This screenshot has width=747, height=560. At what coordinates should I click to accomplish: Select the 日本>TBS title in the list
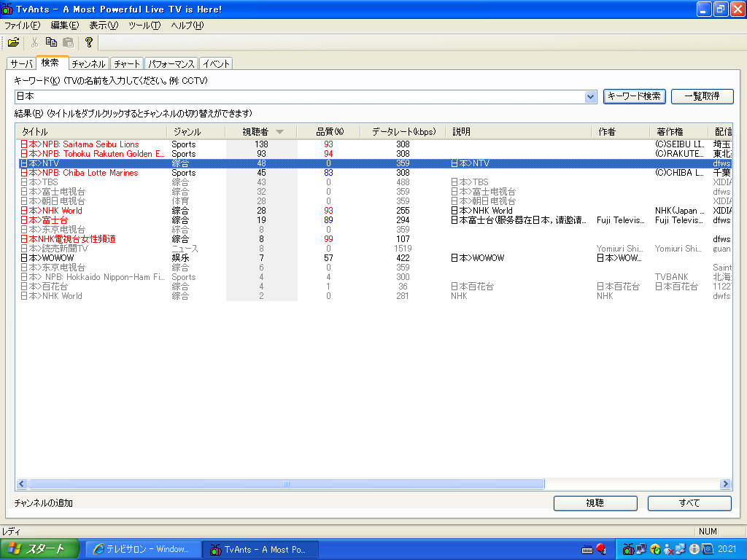coord(39,182)
